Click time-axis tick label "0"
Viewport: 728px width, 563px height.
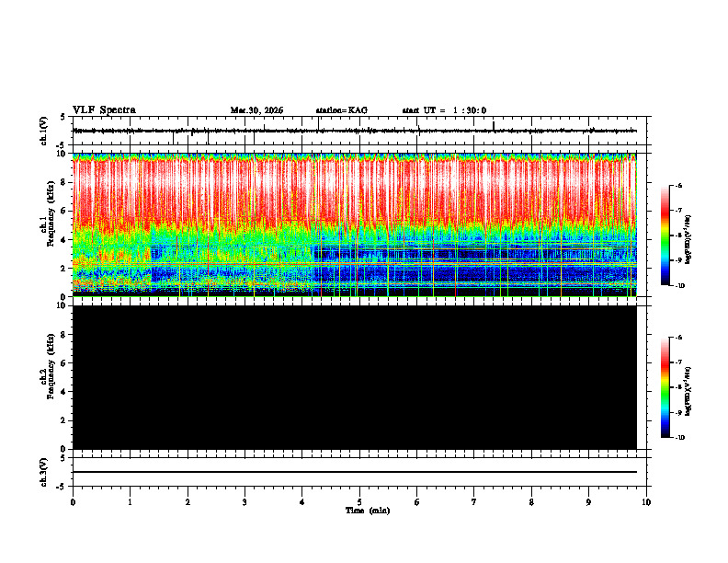click(x=73, y=502)
